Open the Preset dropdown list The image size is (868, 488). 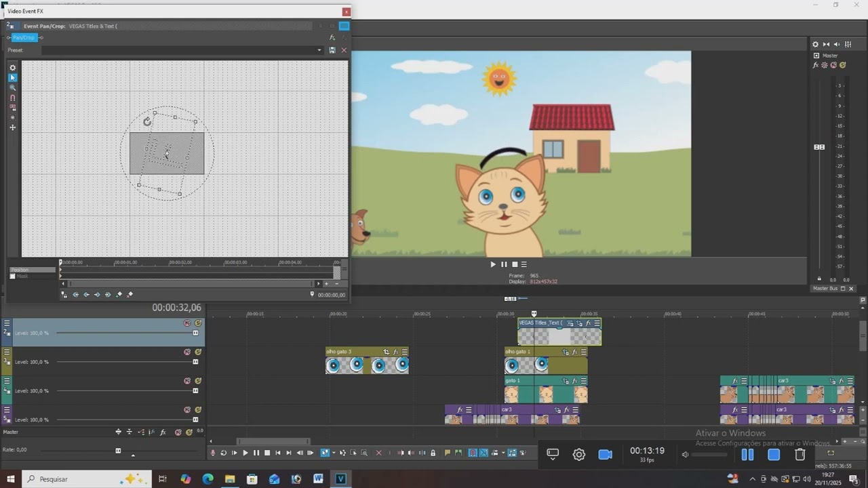319,50
